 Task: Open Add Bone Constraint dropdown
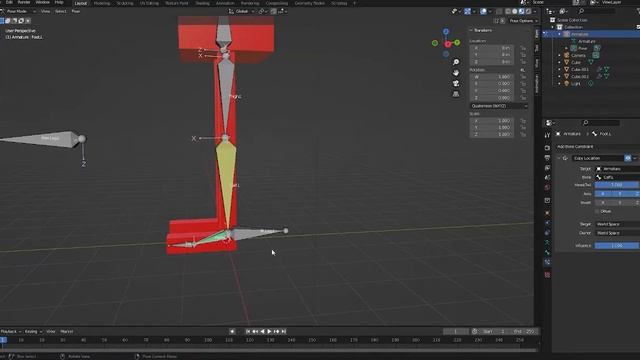598,147
